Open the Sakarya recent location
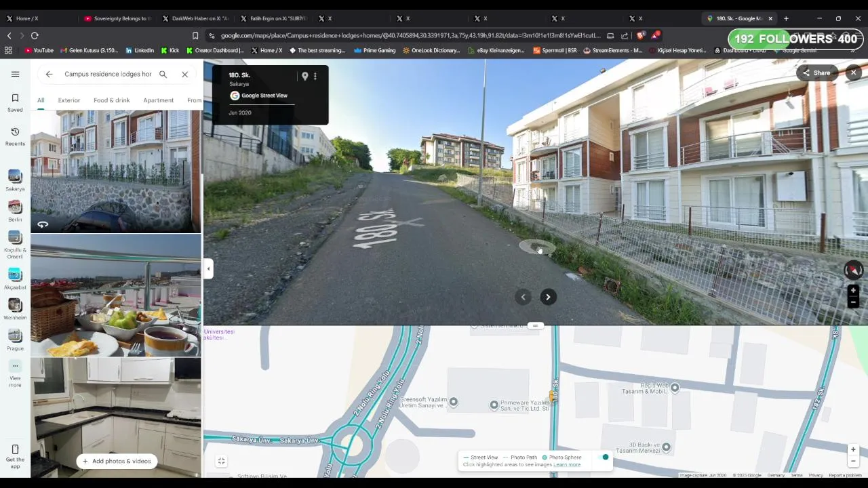 15,181
